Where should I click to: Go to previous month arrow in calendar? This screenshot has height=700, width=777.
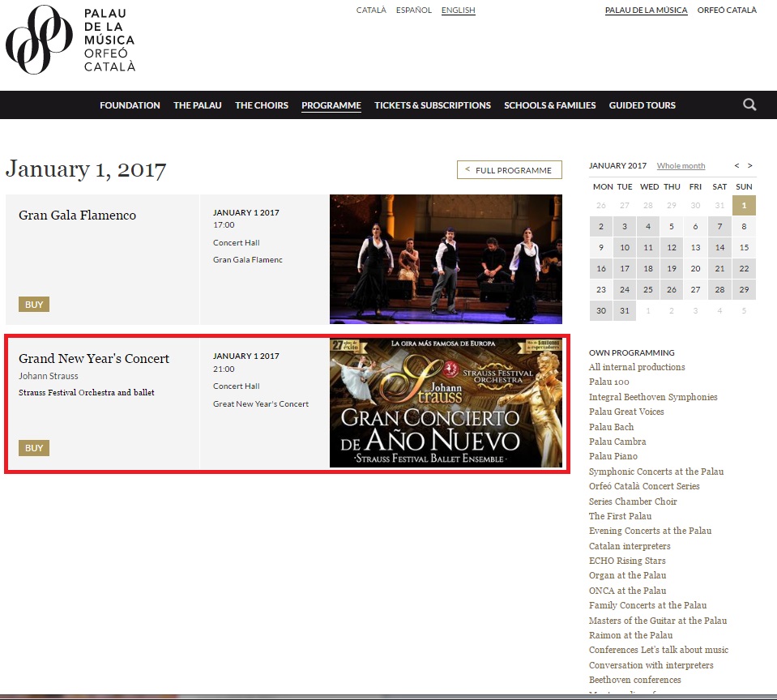(736, 165)
